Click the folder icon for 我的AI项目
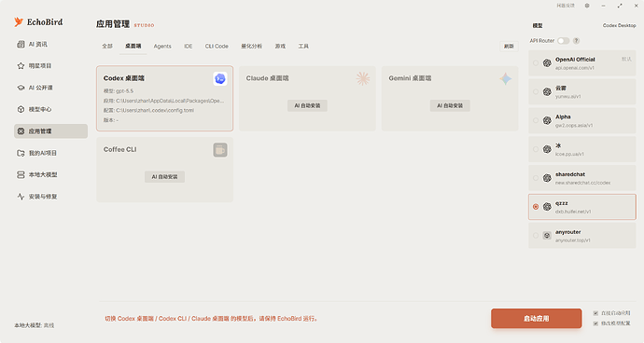This screenshot has height=343, width=644. pyautogui.click(x=21, y=153)
